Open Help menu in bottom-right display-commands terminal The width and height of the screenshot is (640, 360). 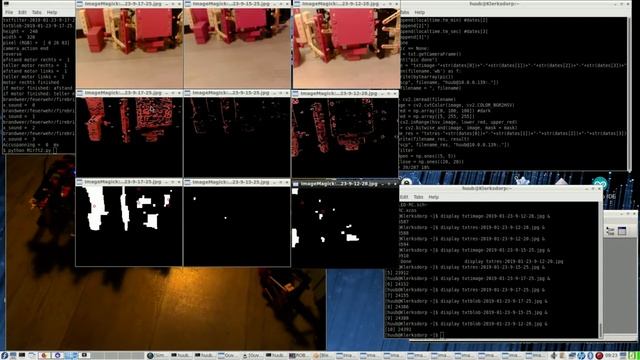[433, 197]
